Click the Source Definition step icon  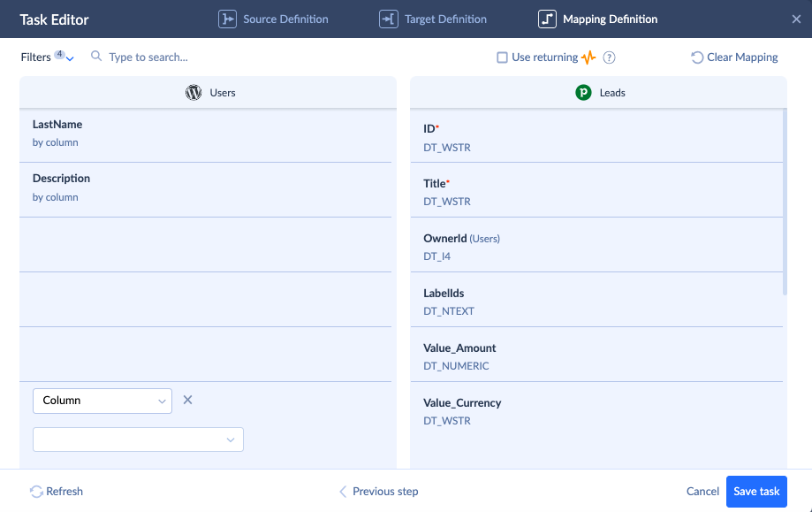coord(227,19)
